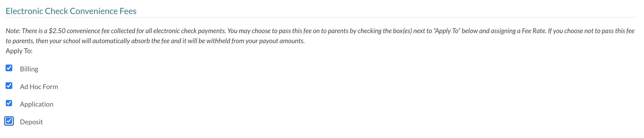The image size is (644, 138).
Task: Click the Application label text
Action: 37,104
